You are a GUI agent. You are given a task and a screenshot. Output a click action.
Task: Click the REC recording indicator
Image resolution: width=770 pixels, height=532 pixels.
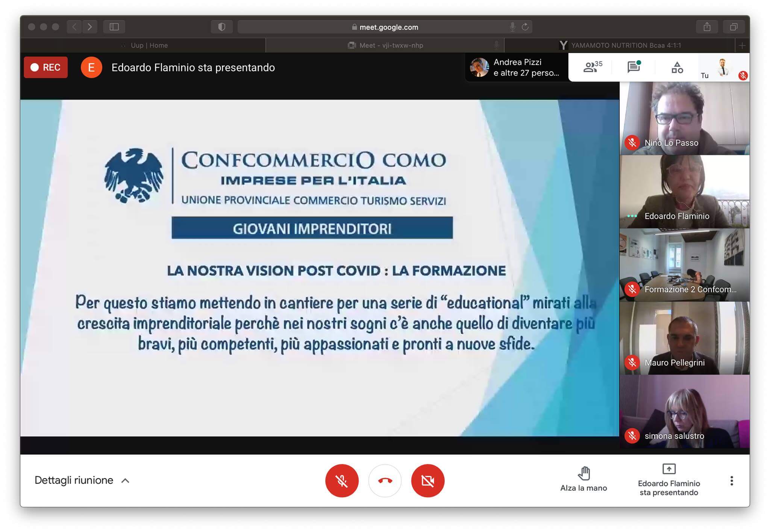pyautogui.click(x=46, y=67)
